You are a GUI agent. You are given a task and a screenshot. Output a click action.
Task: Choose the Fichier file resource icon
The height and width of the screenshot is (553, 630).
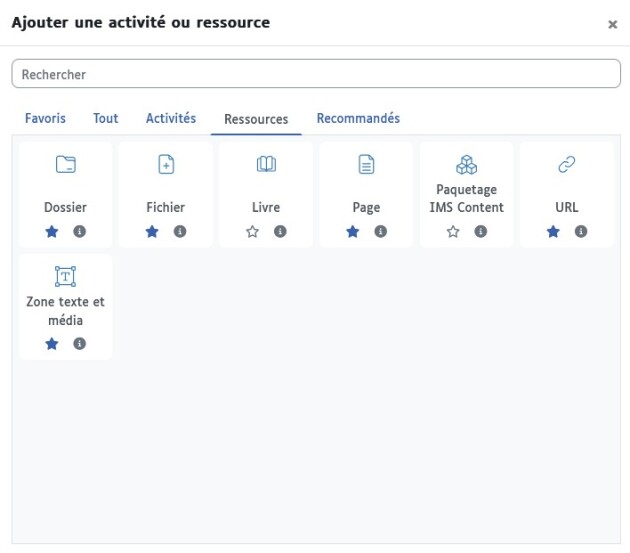click(x=166, y=165)
